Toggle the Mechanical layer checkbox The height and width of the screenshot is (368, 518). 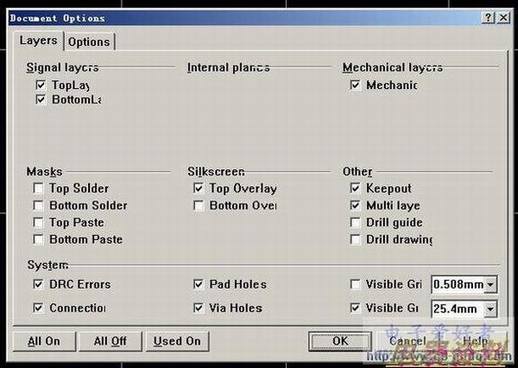pyautogui.click(x=355, y=85)
